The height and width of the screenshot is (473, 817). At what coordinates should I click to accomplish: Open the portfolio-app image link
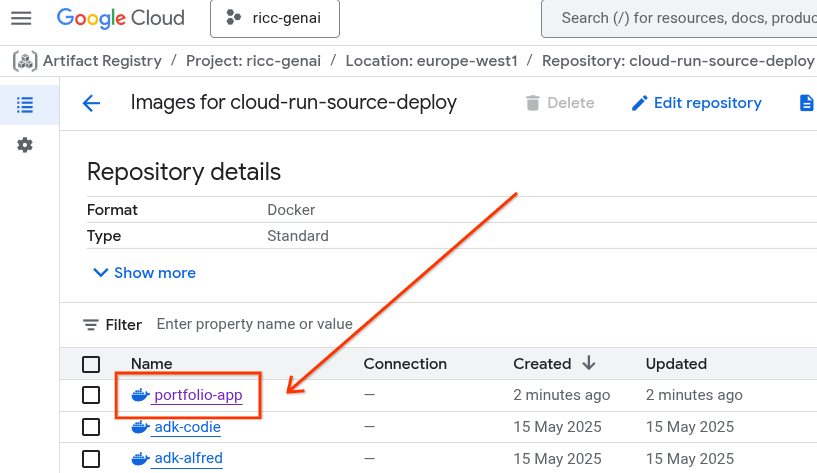coord(198,395)
